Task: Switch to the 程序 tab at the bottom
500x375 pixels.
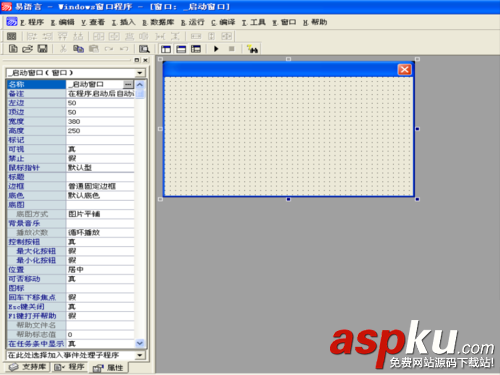Action: 69,367
